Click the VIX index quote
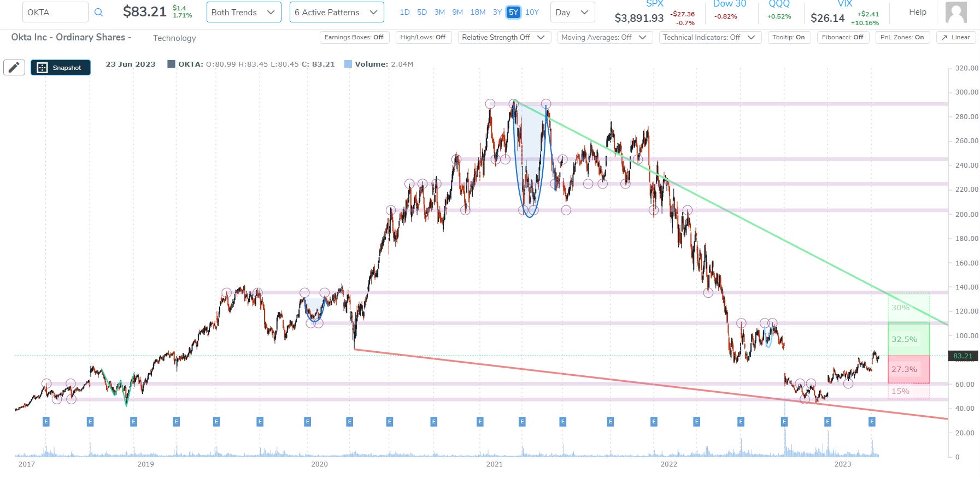The width and height of the screenshot is (980, 478). pyautogui.click(x=844, y=13)
